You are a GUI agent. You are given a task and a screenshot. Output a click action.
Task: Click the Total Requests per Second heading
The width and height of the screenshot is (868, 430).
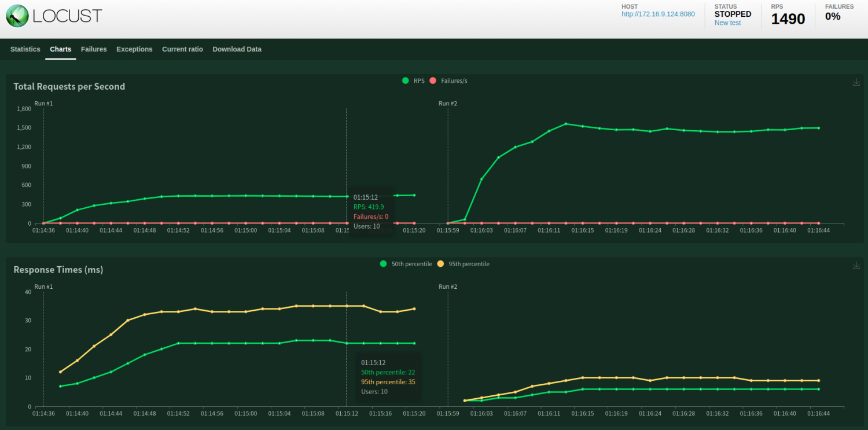pyautogui.click(x=69, y=86)
